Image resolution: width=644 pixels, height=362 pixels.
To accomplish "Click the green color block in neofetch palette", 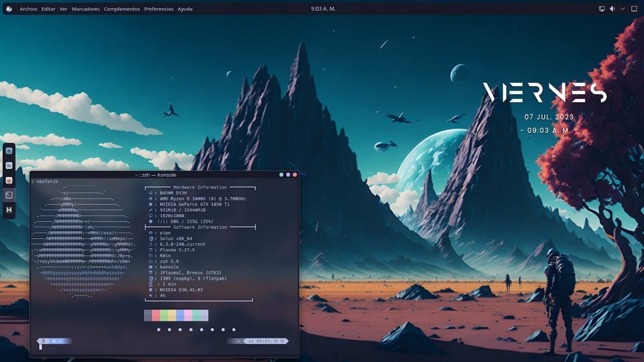I will click(x=164, y=315).
